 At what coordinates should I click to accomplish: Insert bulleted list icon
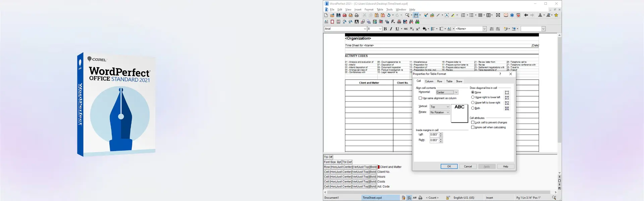(x=471, y=15)
